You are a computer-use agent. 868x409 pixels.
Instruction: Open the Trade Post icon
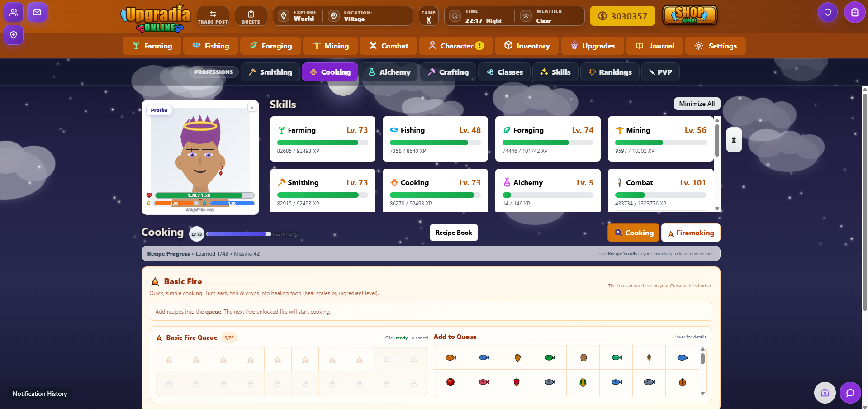tap(213, 16)
